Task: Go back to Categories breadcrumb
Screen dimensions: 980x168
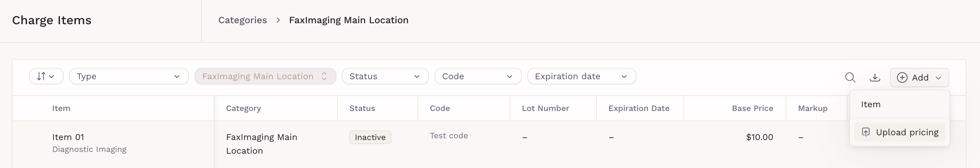Action: [242, 20]
